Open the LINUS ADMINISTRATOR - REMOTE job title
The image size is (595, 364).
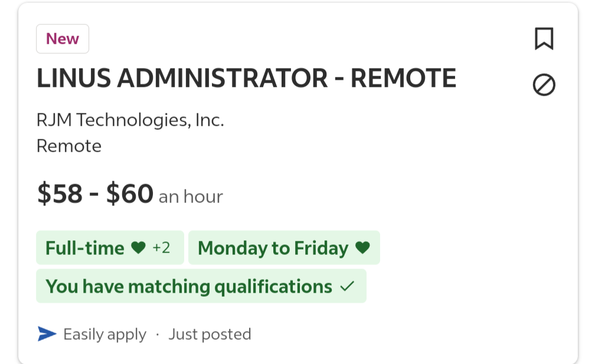[x=246, y=78]
